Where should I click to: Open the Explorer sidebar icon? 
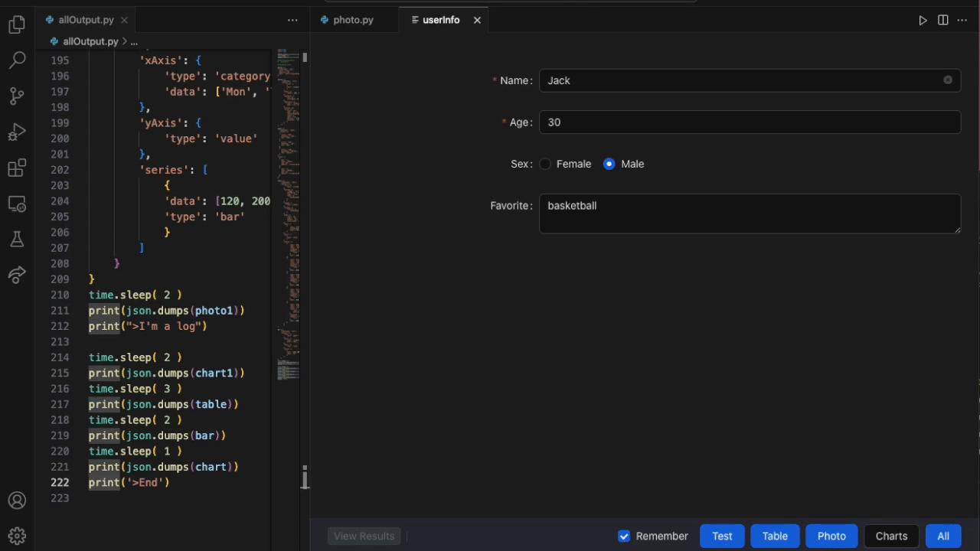[x=17, y=24]
